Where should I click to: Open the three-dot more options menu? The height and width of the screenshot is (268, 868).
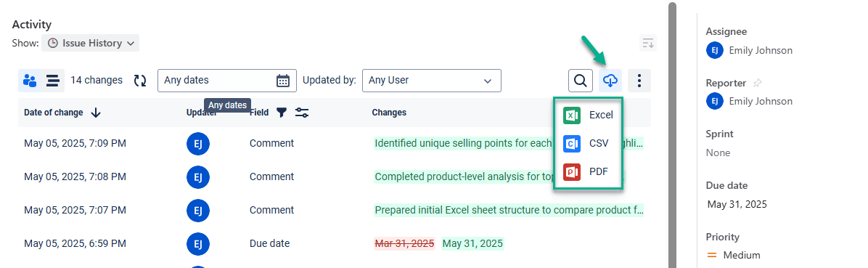tap(639, 81)
